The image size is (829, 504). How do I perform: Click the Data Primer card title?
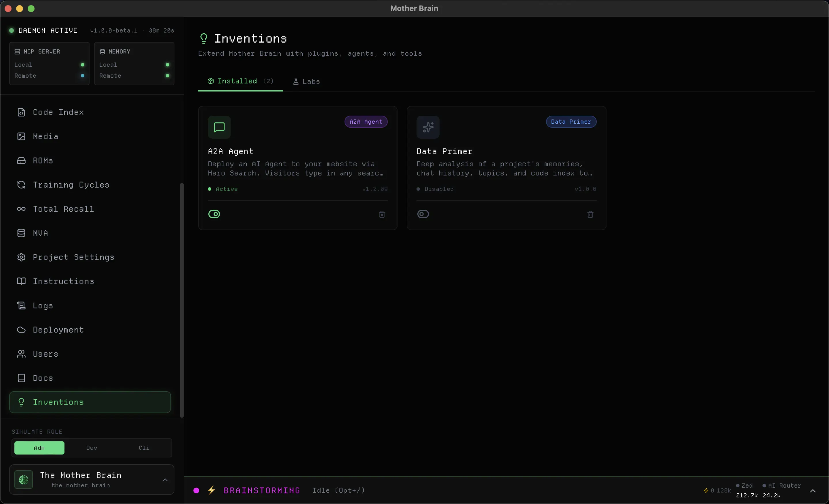(x=444, y=152)
